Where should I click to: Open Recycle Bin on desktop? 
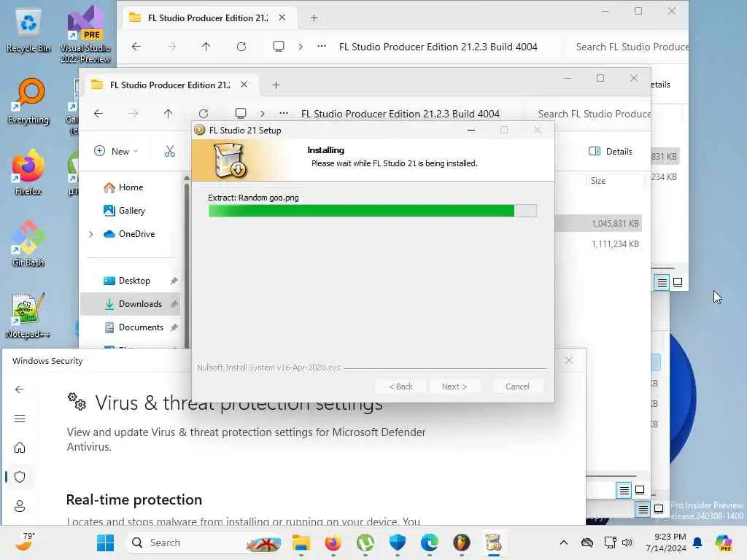pyautogui.click(x=28, y=31)
